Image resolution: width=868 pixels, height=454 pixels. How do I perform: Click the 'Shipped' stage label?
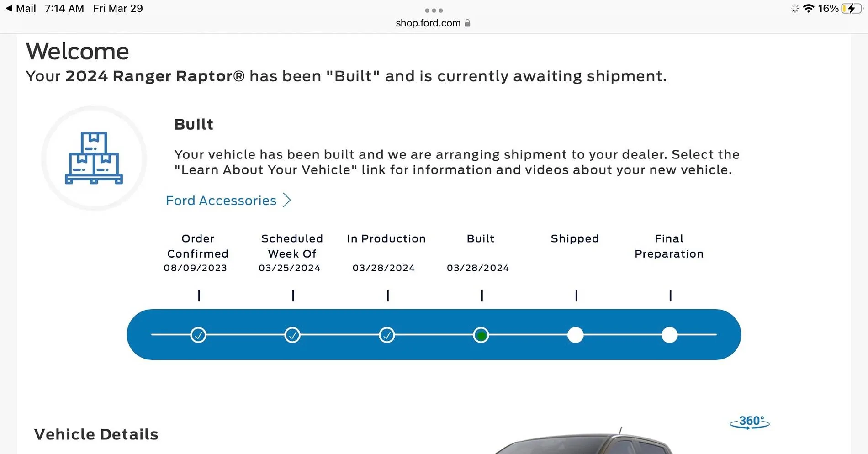tap(575, 238)
